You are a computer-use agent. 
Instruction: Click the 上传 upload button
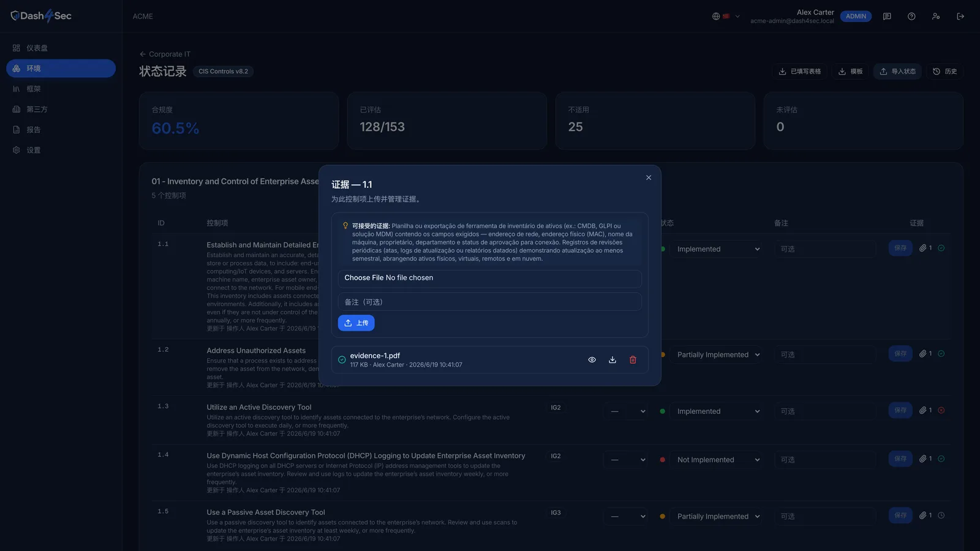coord(356,323)
